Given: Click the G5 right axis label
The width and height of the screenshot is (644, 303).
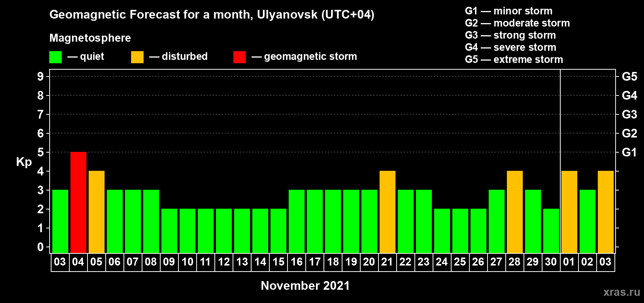Looking at the screenshot, I should point(630,77).
